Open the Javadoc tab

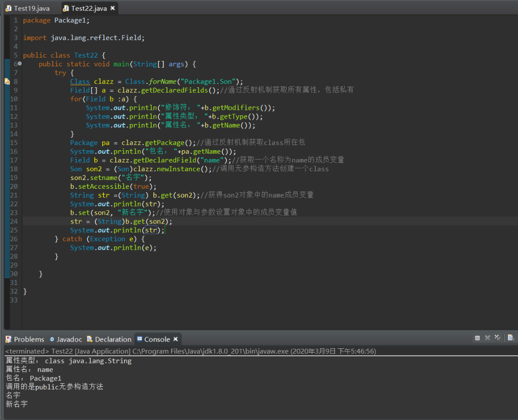[69, 339]
